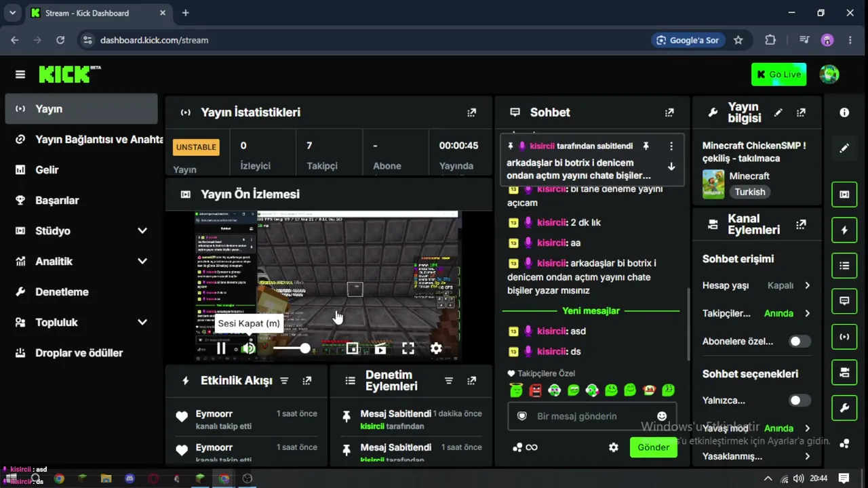The height and width of the screenshot is (488, 868).
Task: Open Droplar ve ödüller page
Action: pos(81,353)
